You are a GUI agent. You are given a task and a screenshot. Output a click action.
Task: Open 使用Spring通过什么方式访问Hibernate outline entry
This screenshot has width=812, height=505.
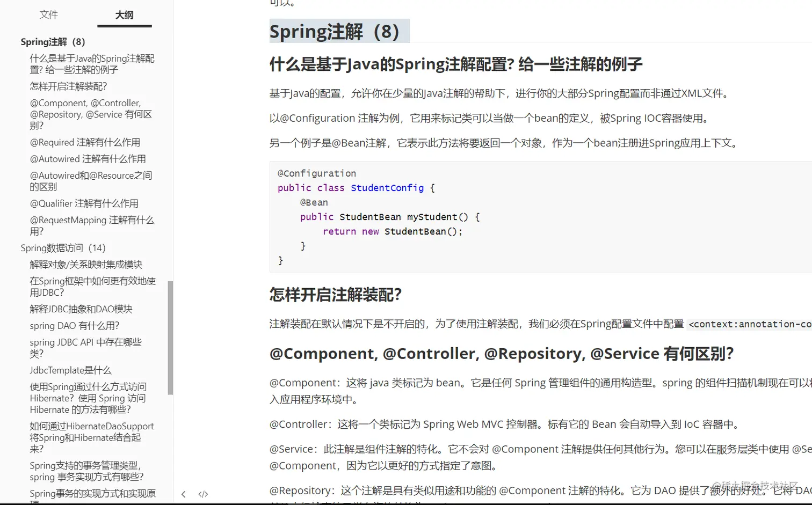[x=88, y=398]
